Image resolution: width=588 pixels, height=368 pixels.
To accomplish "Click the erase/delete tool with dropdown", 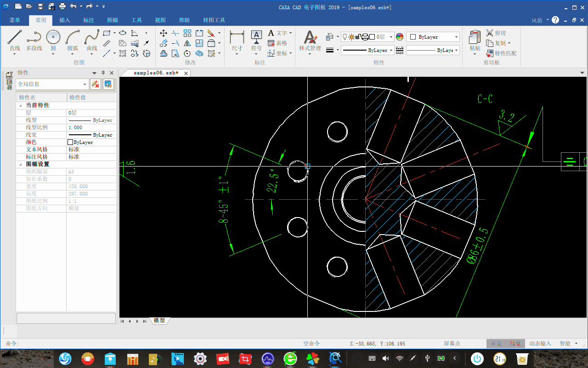I will point(211,33).
